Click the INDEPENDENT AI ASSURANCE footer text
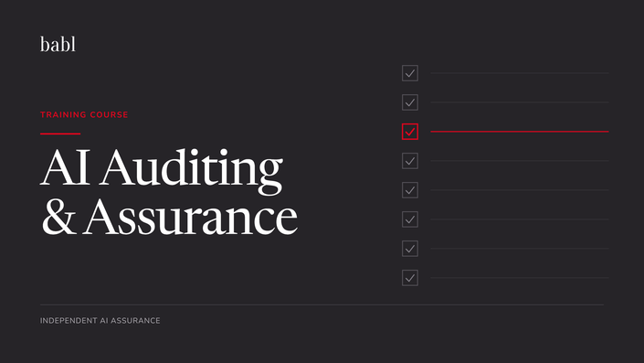 (x=100, y=321)
